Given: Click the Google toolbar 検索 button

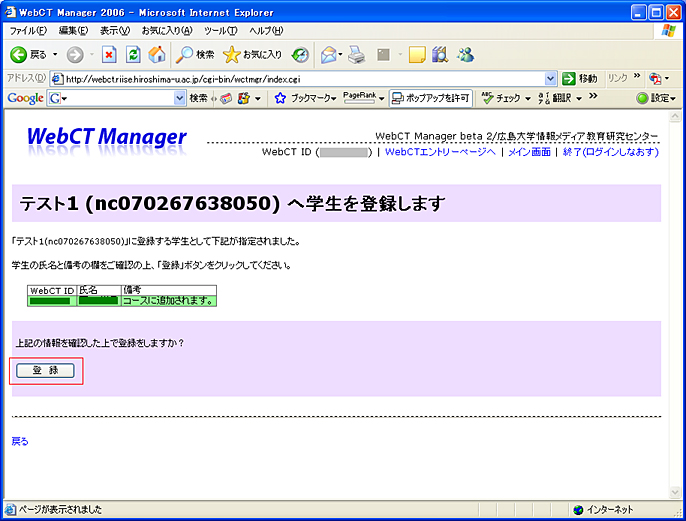Looking at the screenshot, I should click(x=198, y=98).
